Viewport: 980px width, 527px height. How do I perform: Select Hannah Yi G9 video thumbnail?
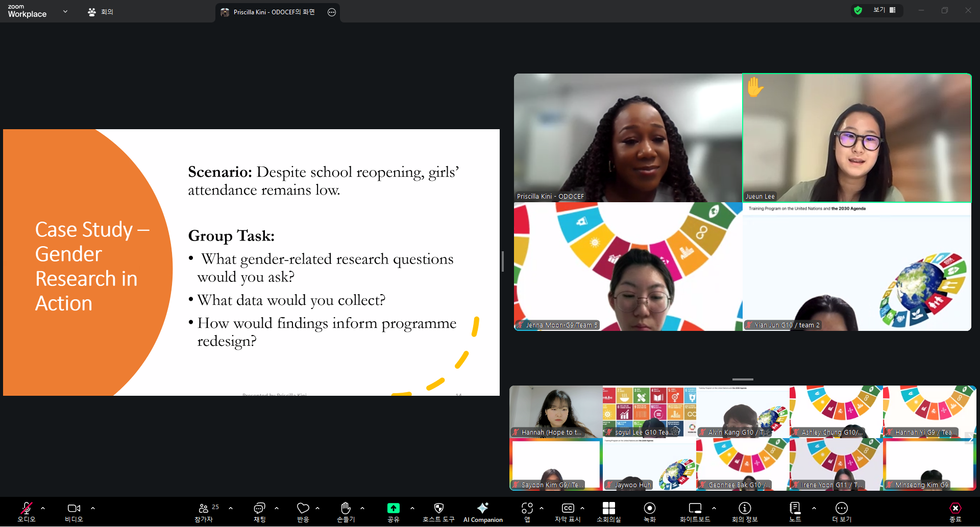[x=929, y=412]
